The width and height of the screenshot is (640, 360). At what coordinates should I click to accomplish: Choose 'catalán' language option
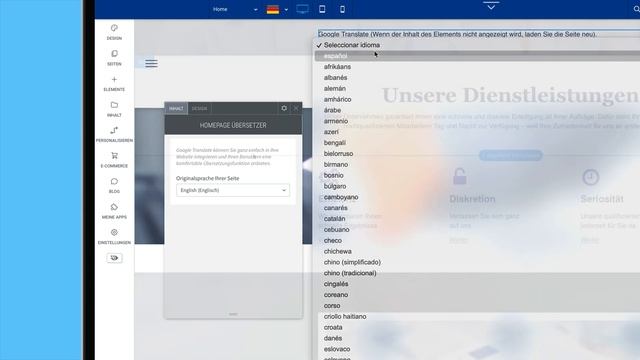pyautogui.click(x=334, y=219)
